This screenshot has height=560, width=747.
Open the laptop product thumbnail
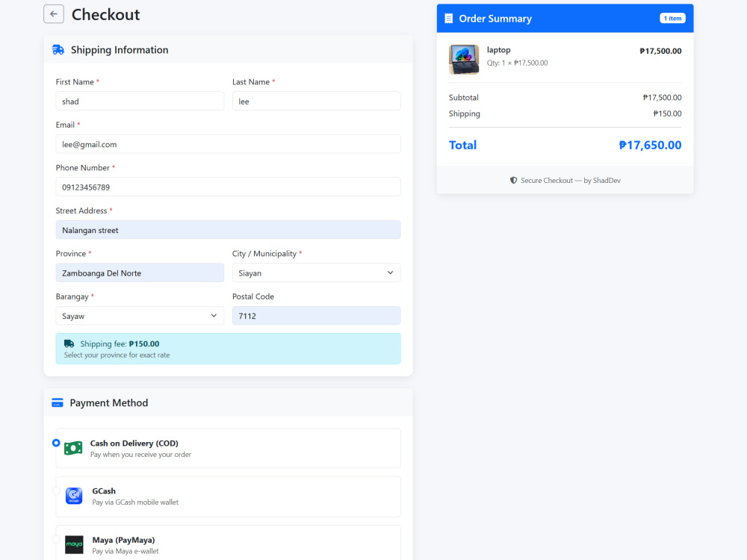pos(464,59)
